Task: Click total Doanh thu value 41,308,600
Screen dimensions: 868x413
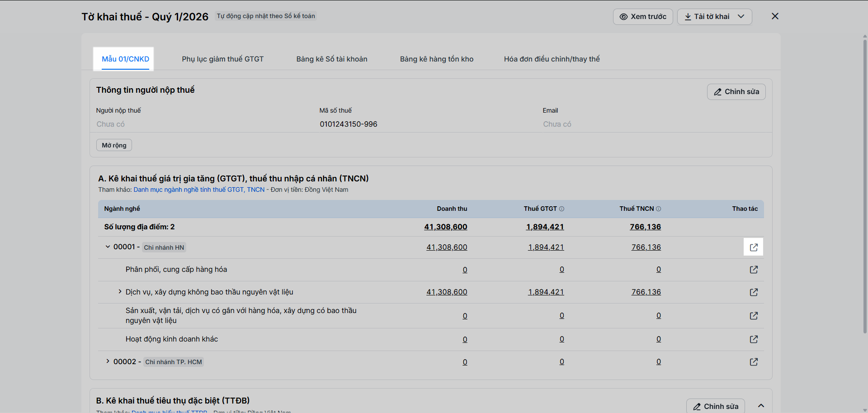Action: click(x=445, y=227)
